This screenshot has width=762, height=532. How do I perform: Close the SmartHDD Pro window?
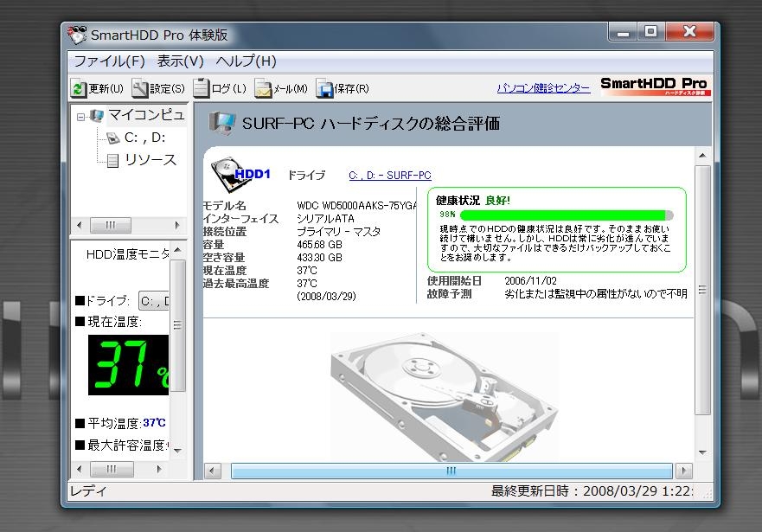(689, 32)
